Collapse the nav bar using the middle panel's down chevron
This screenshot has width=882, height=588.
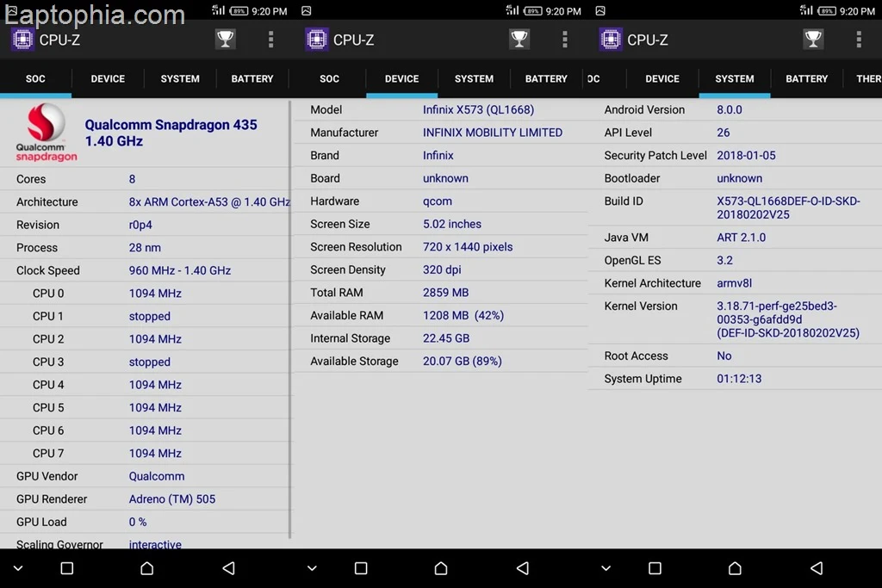(x=312, y=568)
